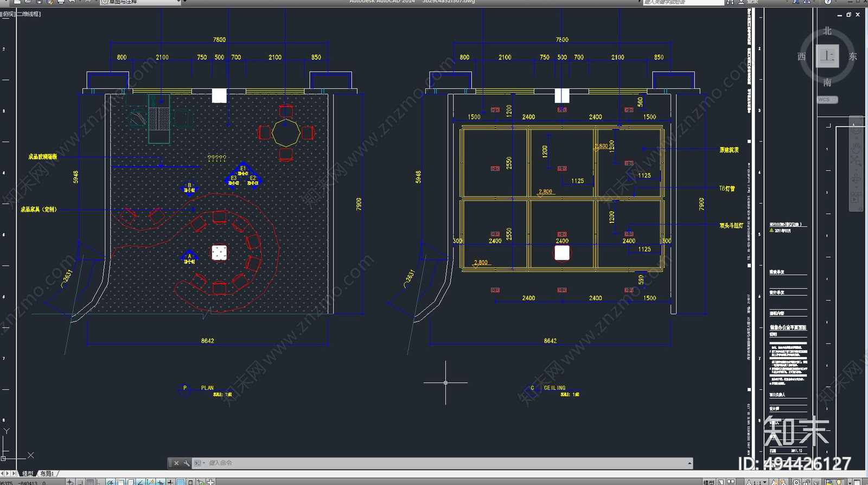Open the [二维线框] visual style menu
This screenshot has height=485, width=868.
pos(29,14)
